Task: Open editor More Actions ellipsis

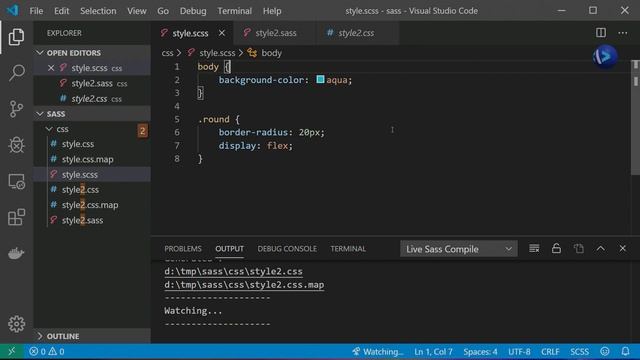Action: [622, 33]
